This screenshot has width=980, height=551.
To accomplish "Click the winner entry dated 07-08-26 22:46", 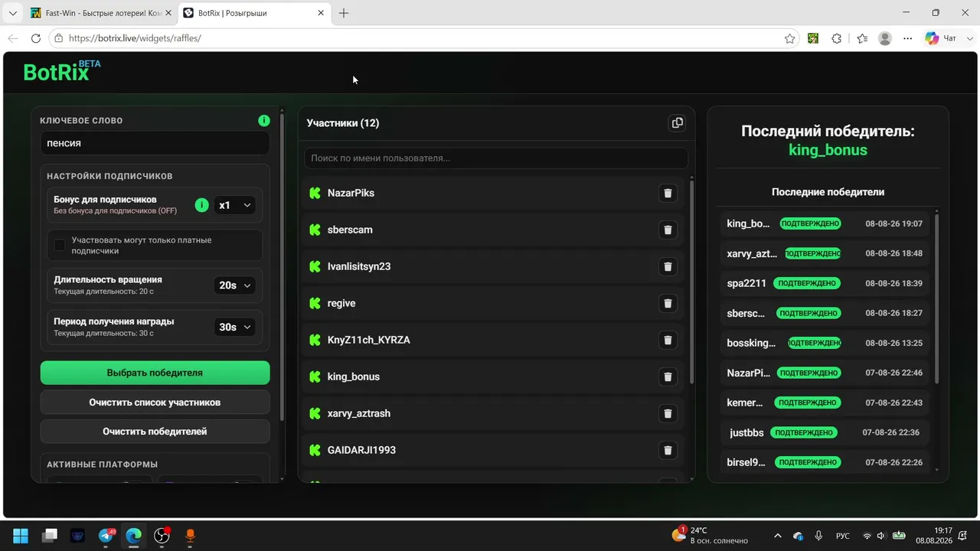I will (x=824, y=373).
